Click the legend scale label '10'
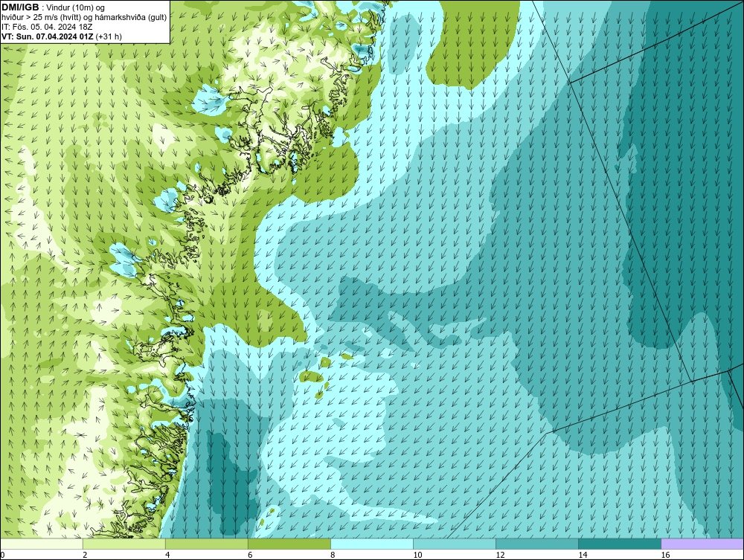The width and height of the screenshot is (744, 560). coord(417,556)
